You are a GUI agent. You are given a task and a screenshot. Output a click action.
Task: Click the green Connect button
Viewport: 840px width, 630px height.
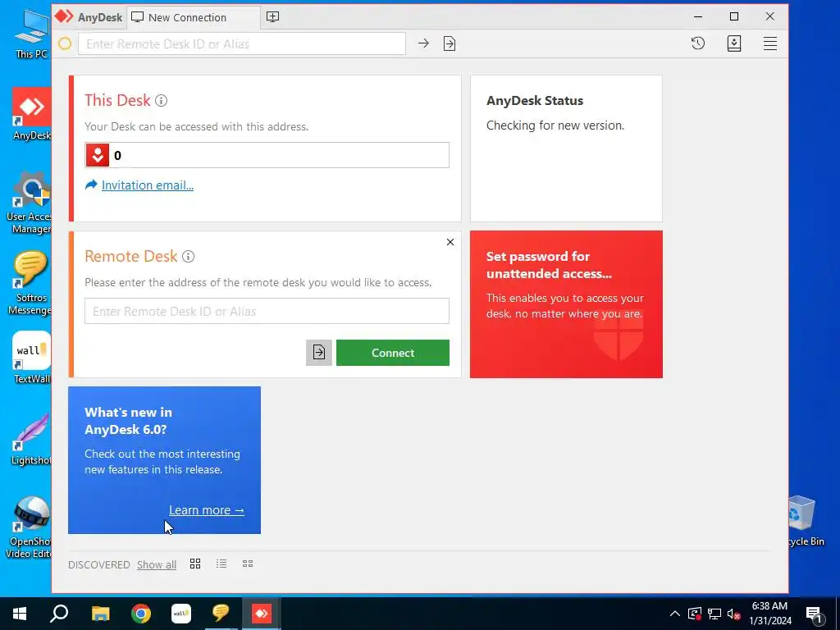(393, 353)
